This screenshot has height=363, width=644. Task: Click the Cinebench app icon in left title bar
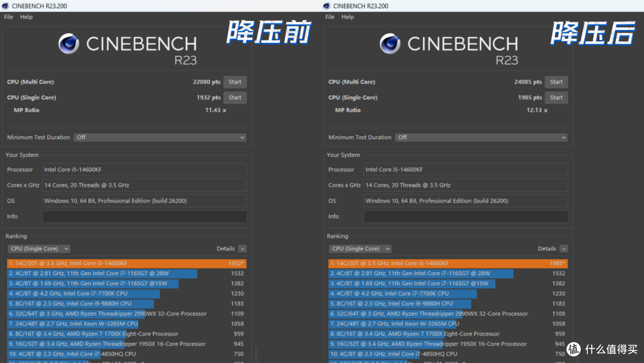(x=5, y=6)
